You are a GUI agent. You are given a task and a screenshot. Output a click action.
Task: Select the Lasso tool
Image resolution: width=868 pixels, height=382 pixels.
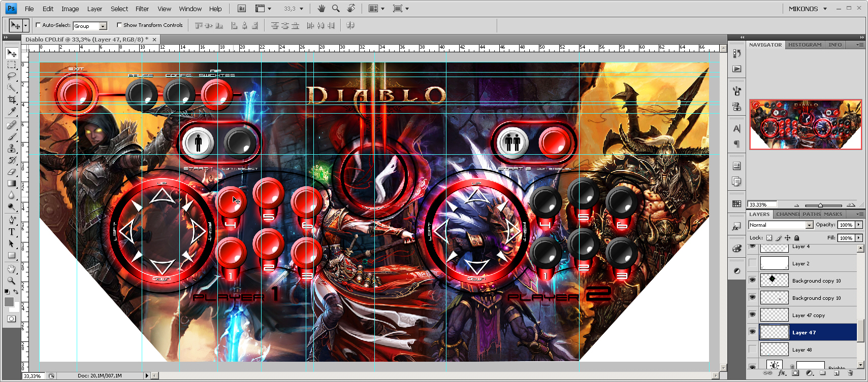coord(11,76)
